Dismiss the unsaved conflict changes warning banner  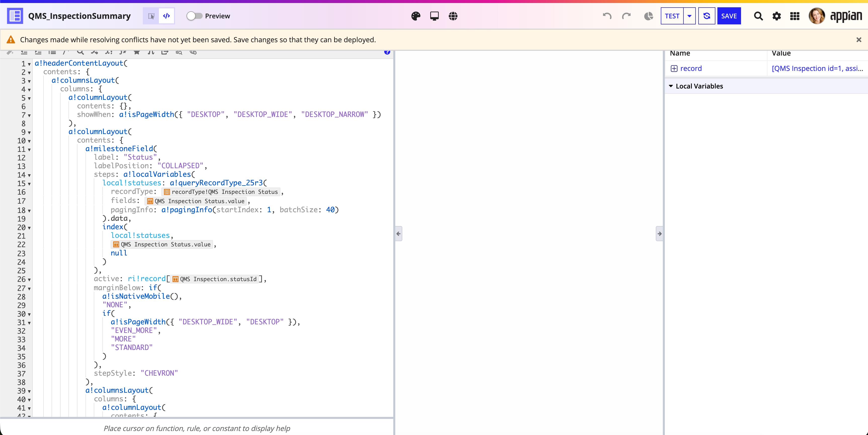tap(859, 40)
